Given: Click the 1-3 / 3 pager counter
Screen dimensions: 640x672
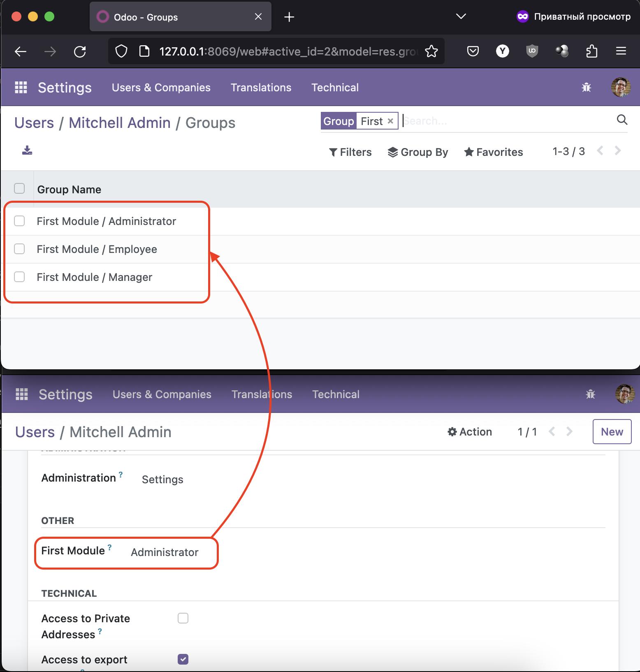Looking at the screenshot, I should click(568, 151).
